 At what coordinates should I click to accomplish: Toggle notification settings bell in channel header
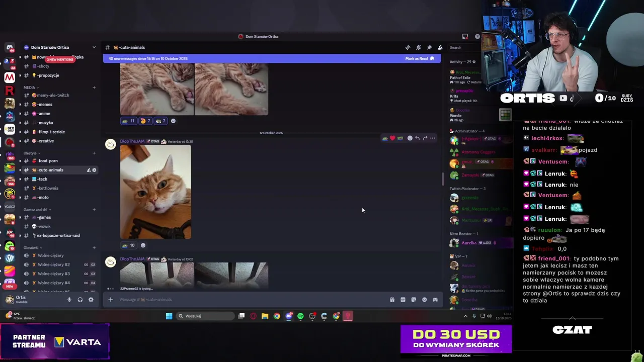pos(419,47)
